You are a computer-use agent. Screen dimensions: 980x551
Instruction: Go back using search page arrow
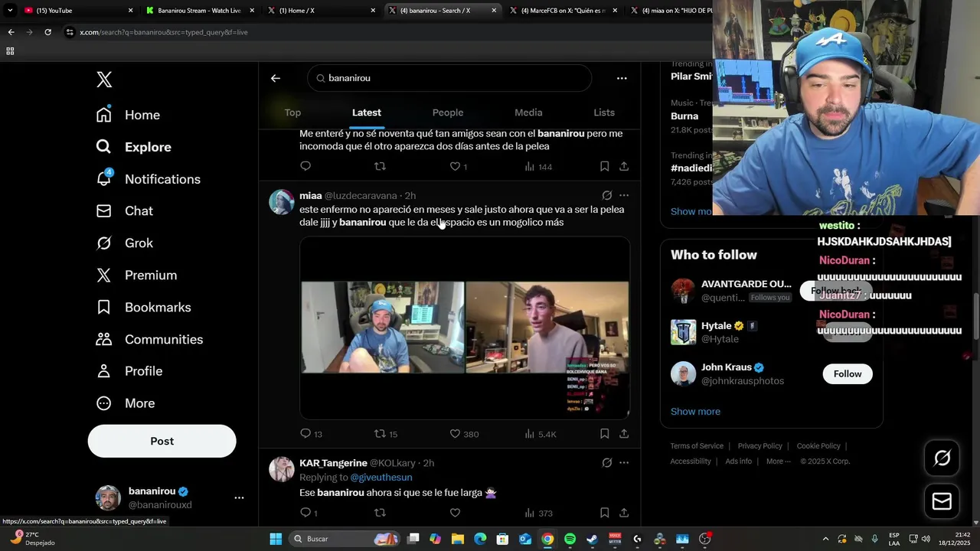click(x=276, y=78)
